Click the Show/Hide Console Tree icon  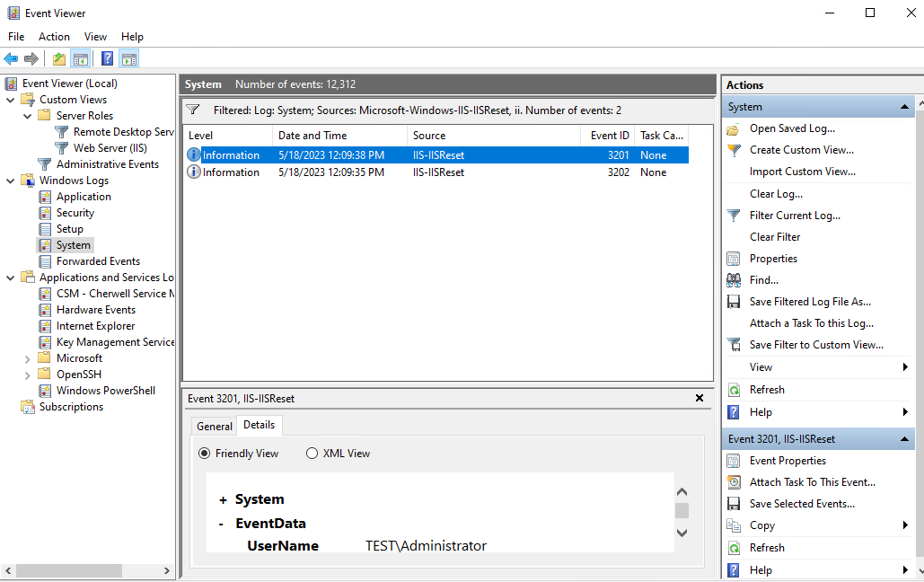coord(81,59)
